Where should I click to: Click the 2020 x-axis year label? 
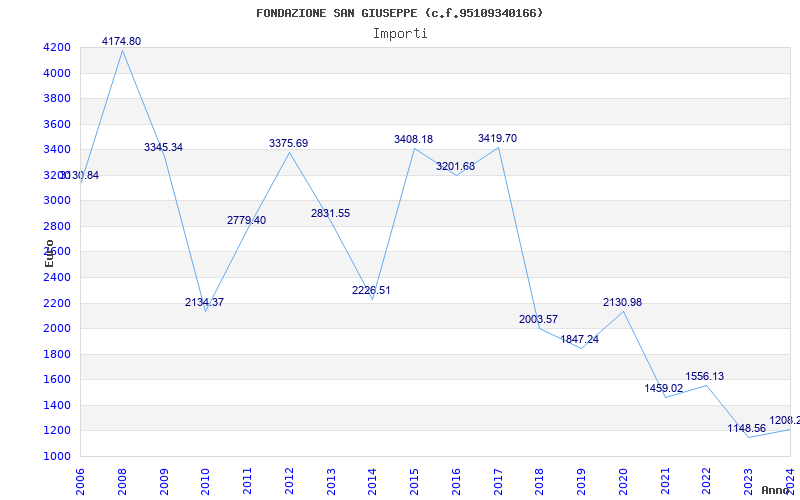[623, 481]
